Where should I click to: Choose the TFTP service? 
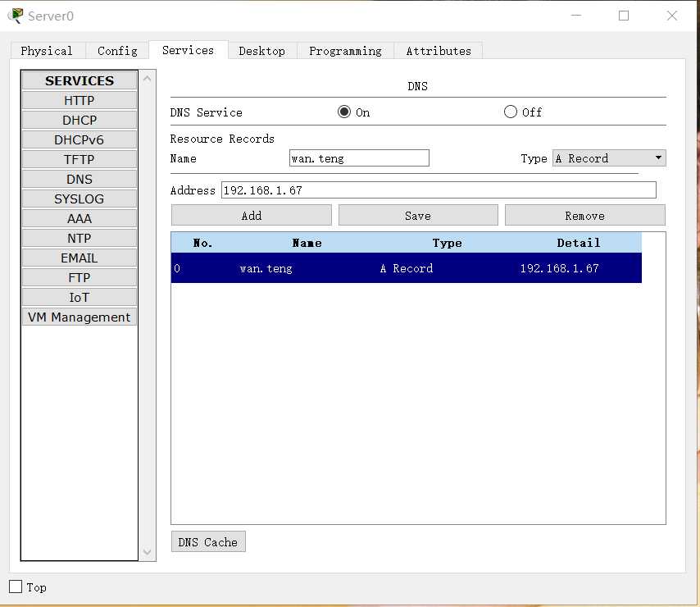[79, 159]
